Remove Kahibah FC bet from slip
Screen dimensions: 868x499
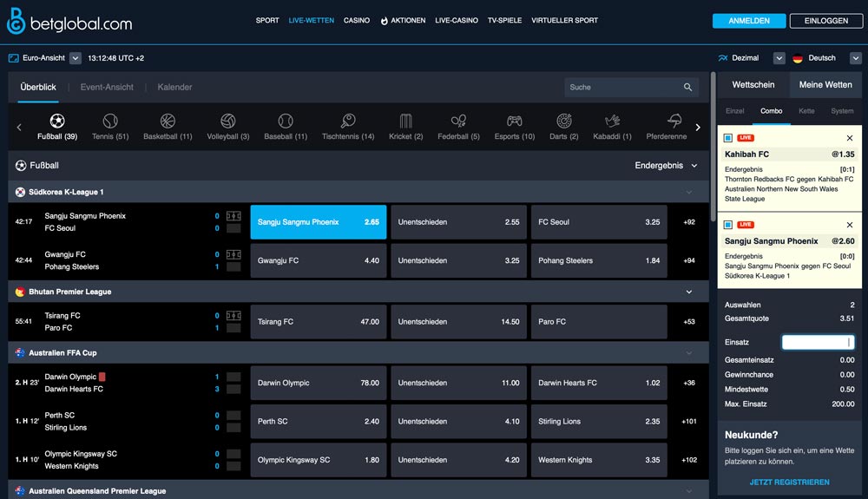click(850, 138)
